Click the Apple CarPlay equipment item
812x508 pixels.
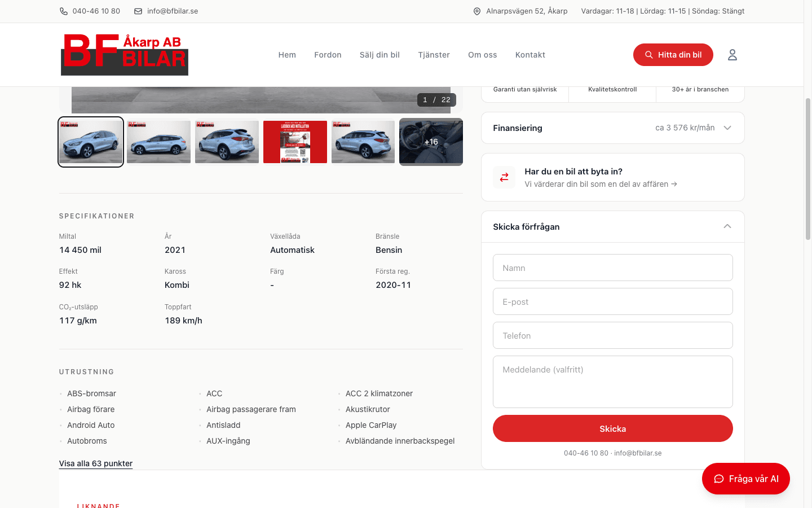pyautogui.click(x=371, y=425)
